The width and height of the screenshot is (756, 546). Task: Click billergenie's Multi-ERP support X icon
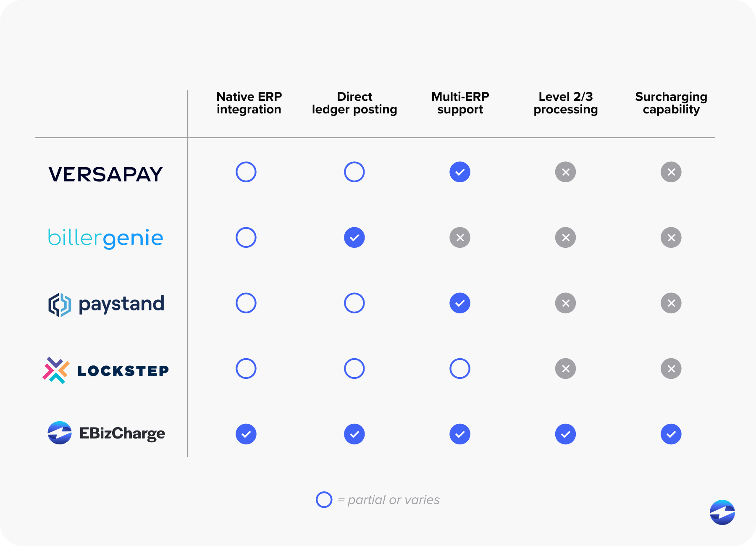(x=460, y=238)
